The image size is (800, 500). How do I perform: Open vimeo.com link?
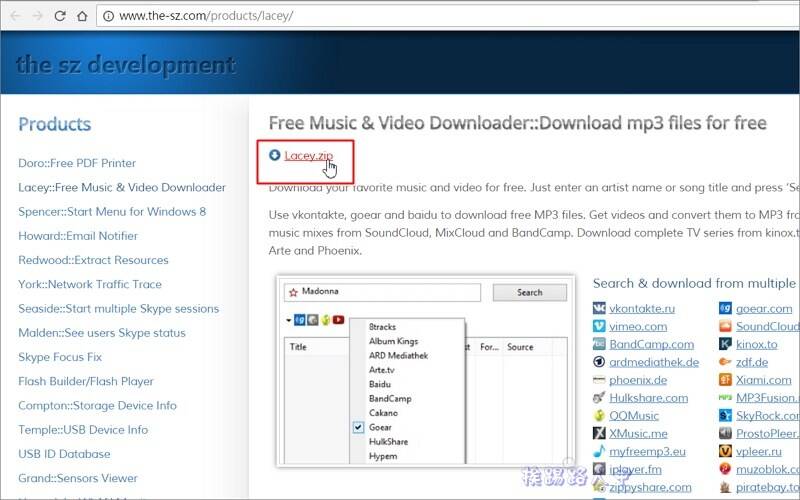pyautogui.click(x=638, y=327)
